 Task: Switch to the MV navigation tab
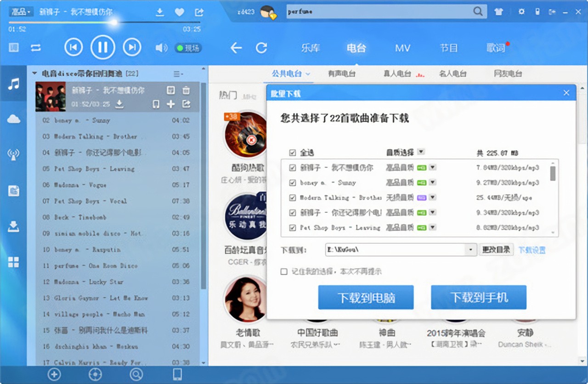tap(403, 47)
